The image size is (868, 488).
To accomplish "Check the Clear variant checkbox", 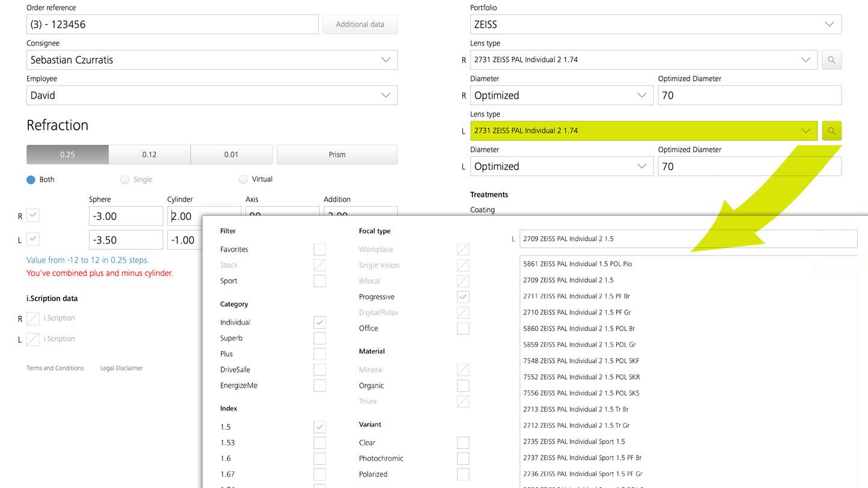I will 463,443.
